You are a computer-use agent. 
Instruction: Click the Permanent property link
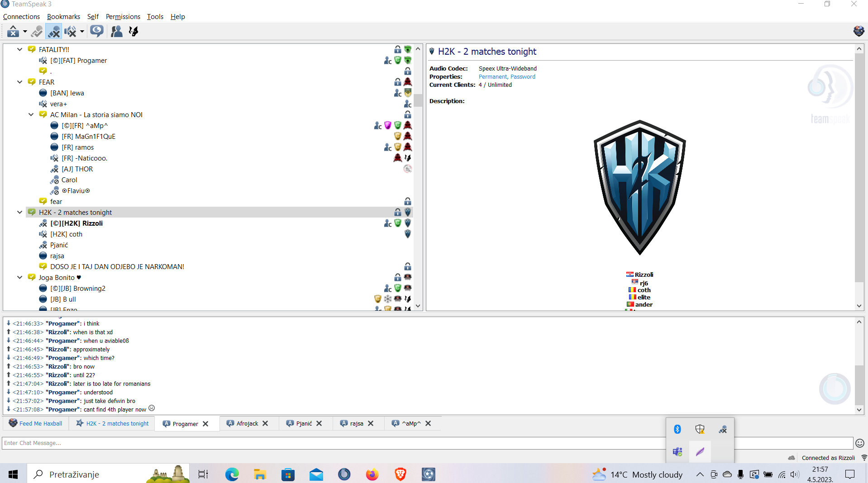pyautogui.click(x=493, y=77)
